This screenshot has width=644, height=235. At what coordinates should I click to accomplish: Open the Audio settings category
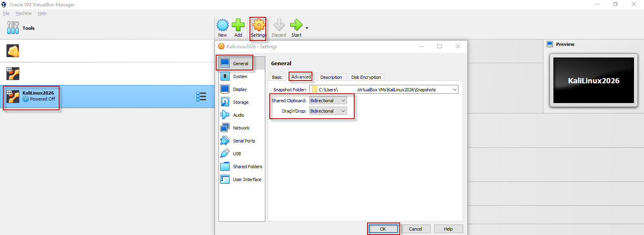(242, 115)
